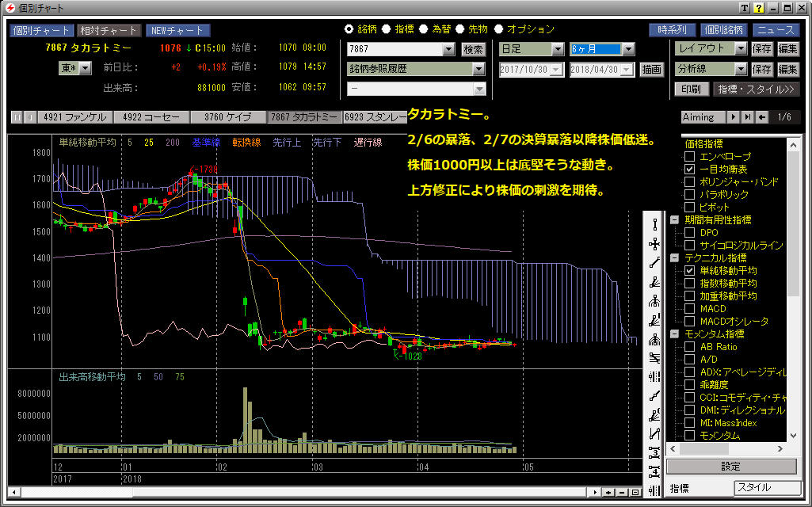Select the 3760 ケイブ tab

coord(228,117)
